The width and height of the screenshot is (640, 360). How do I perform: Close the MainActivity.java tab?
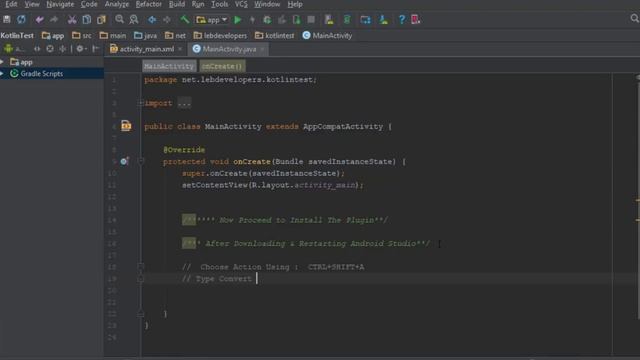click(262, 49)
